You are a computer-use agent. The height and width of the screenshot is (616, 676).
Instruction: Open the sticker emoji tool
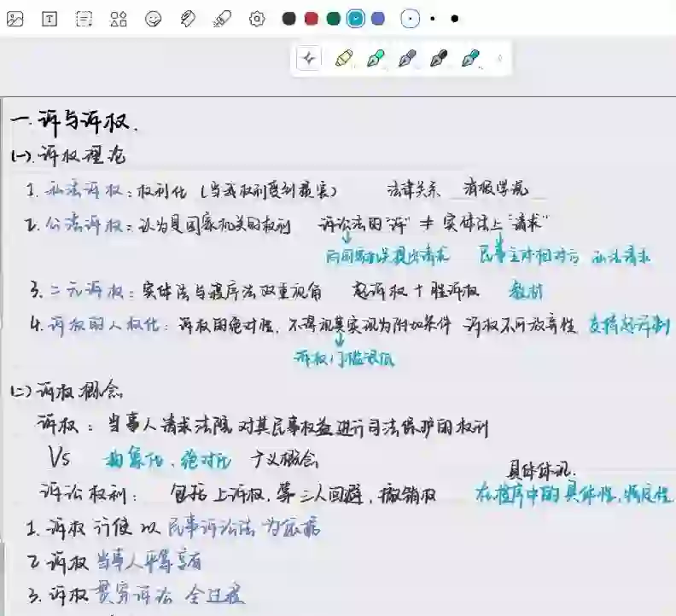pos(154,19)
